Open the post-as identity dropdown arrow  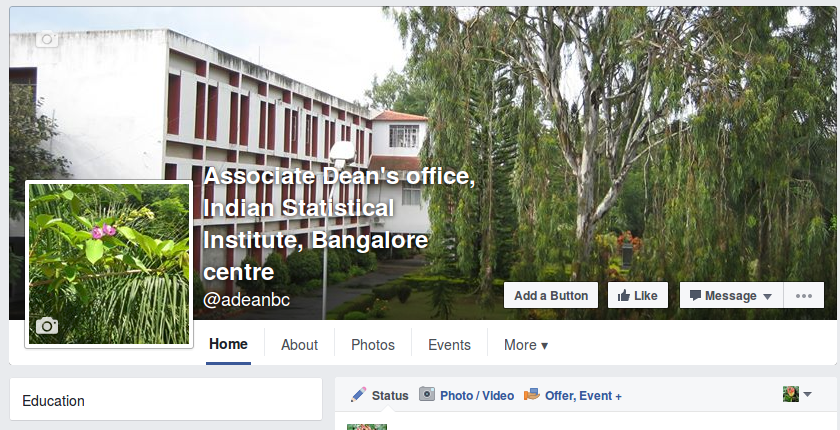[x=807, y=394]
